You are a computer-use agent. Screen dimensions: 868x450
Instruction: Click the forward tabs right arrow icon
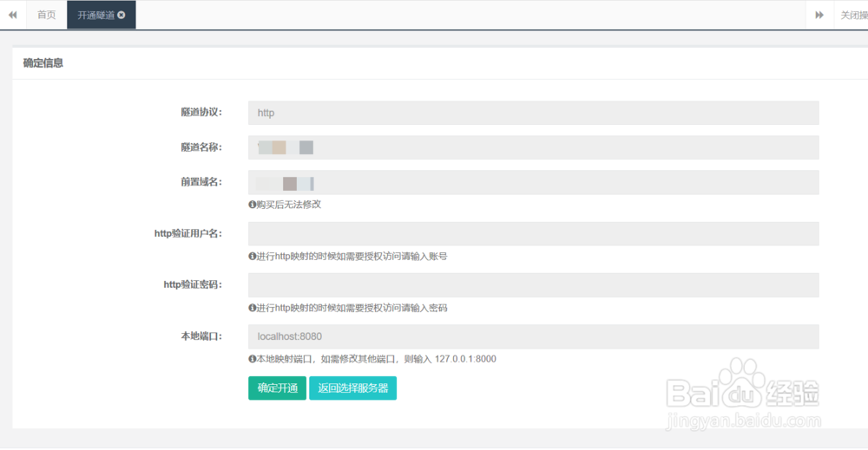(x=819, y=15)
